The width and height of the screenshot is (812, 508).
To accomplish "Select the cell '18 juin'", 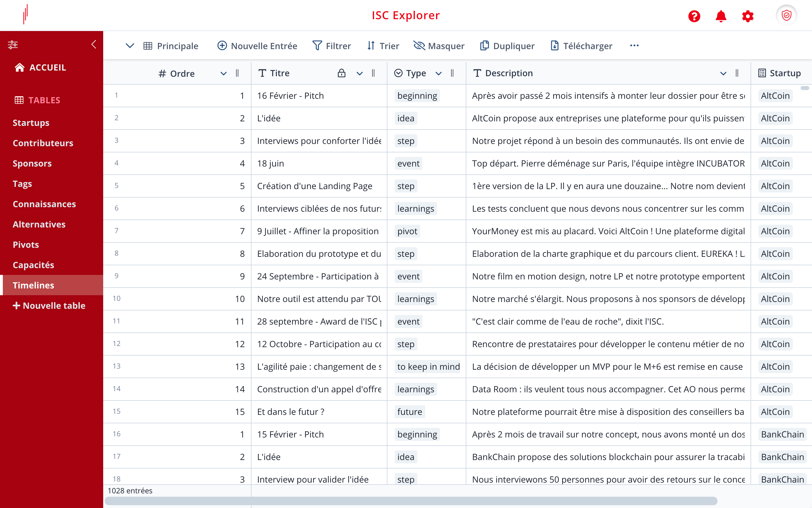I will [319, 164].
